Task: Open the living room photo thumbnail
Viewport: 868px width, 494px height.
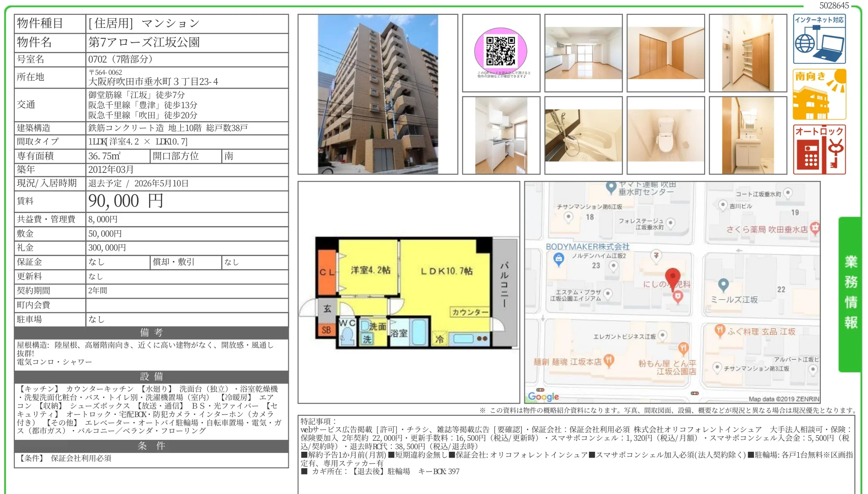Action: pos(583,53)
